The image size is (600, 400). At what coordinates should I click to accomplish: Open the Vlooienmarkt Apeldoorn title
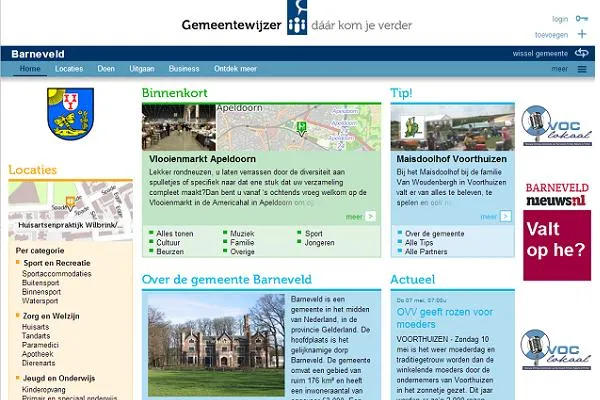[x=202, y=159]
